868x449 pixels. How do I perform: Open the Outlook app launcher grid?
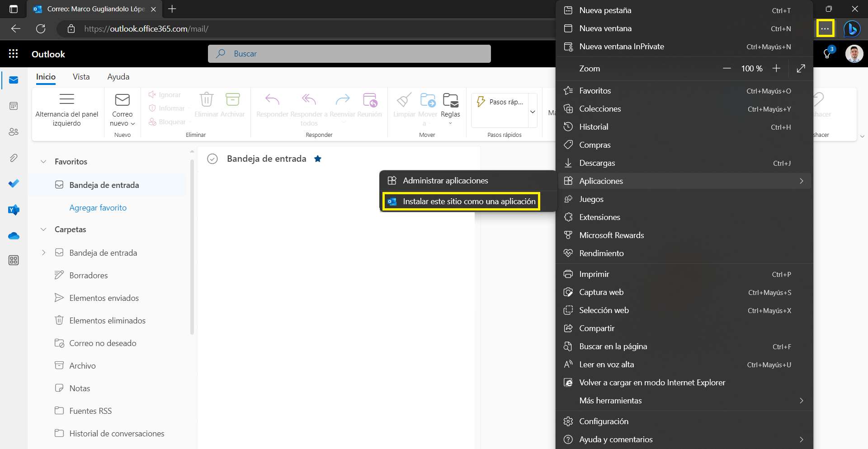[14, 54]
